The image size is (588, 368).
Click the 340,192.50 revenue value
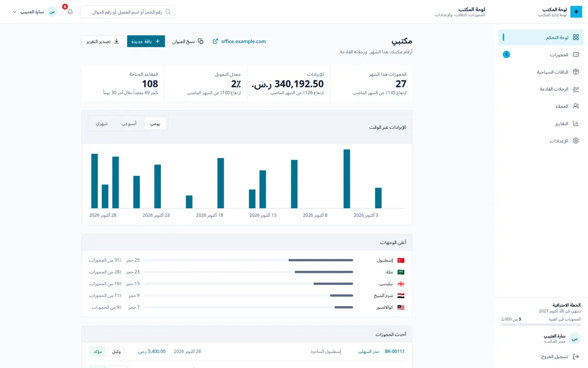(x=288, y=84)
